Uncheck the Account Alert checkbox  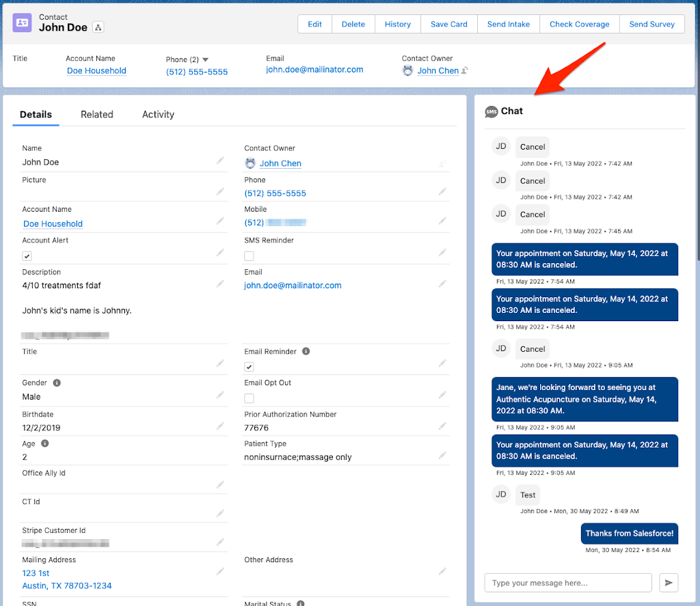(26, 256)
